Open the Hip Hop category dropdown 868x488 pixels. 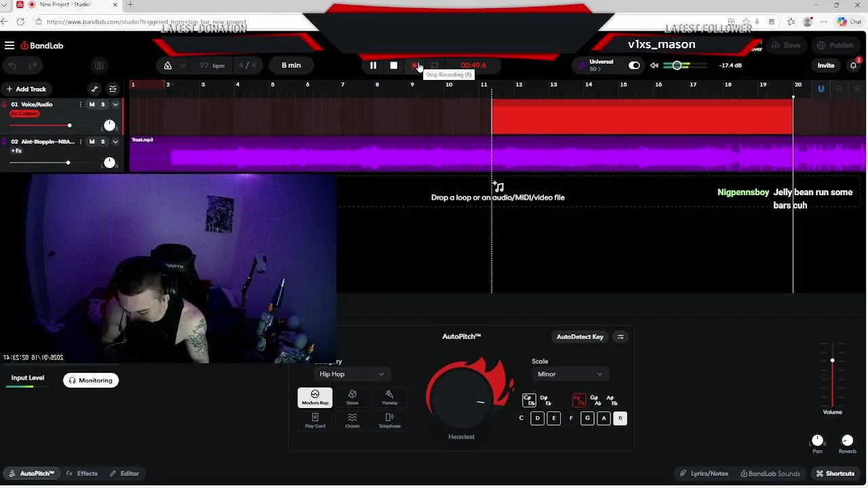(352, 374)
